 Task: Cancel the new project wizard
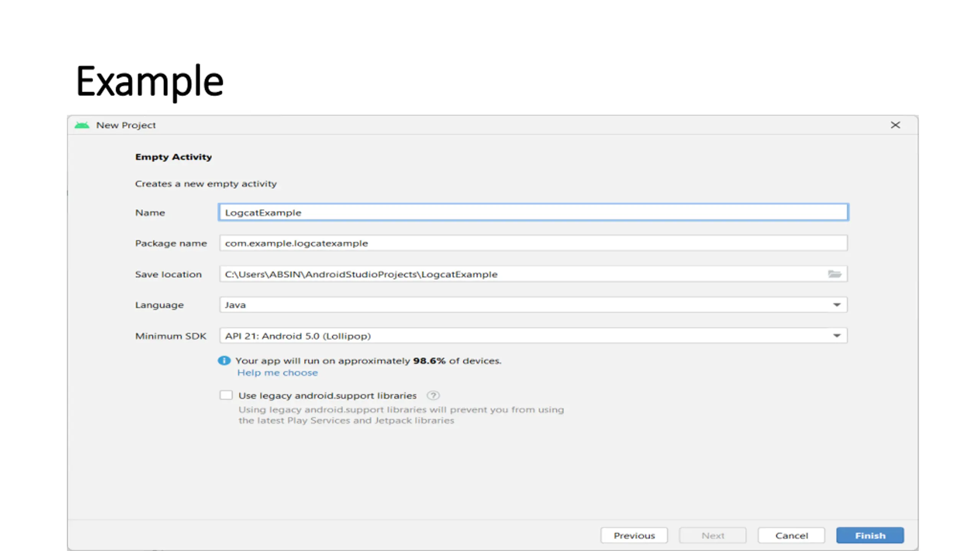791,535
